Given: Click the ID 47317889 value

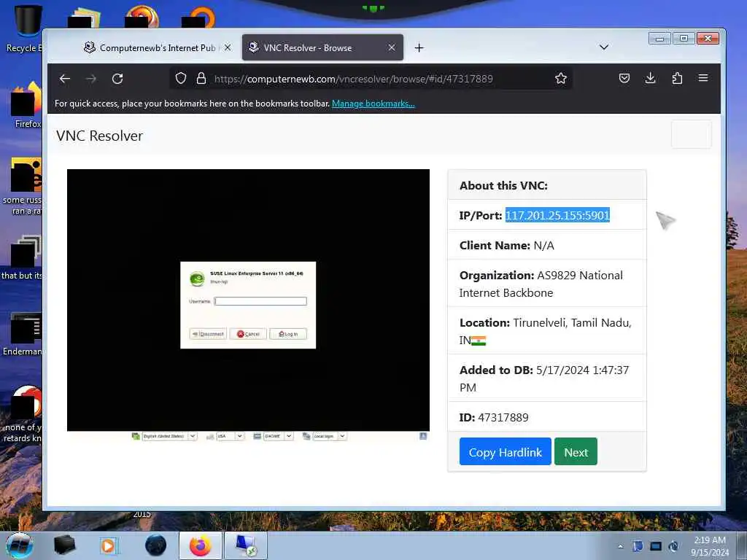Looking at the screenshot, I should [503, 418].
